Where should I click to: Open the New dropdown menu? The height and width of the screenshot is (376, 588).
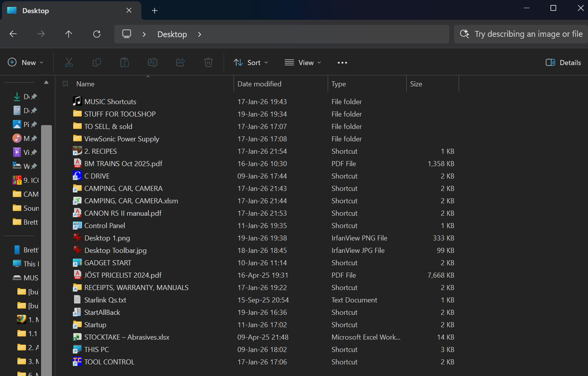[x=26, y=62]
